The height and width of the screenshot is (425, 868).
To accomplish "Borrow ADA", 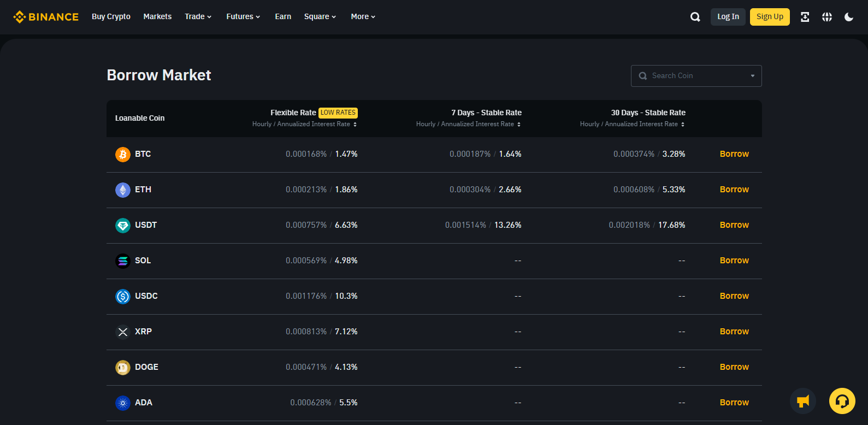I will coord(734,403).
